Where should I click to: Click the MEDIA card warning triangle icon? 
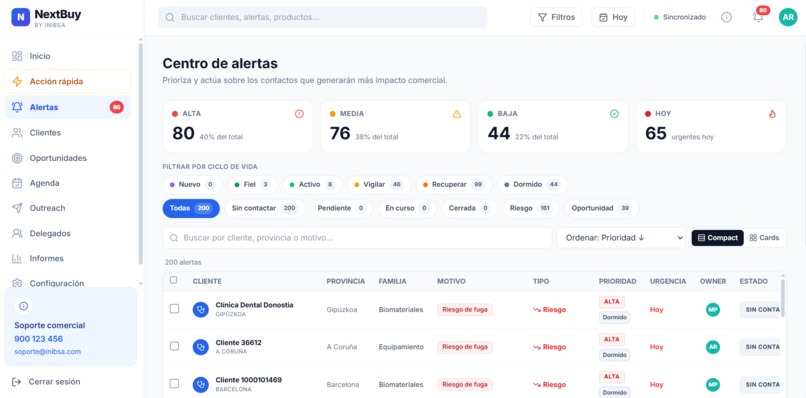tap(457, 114)
